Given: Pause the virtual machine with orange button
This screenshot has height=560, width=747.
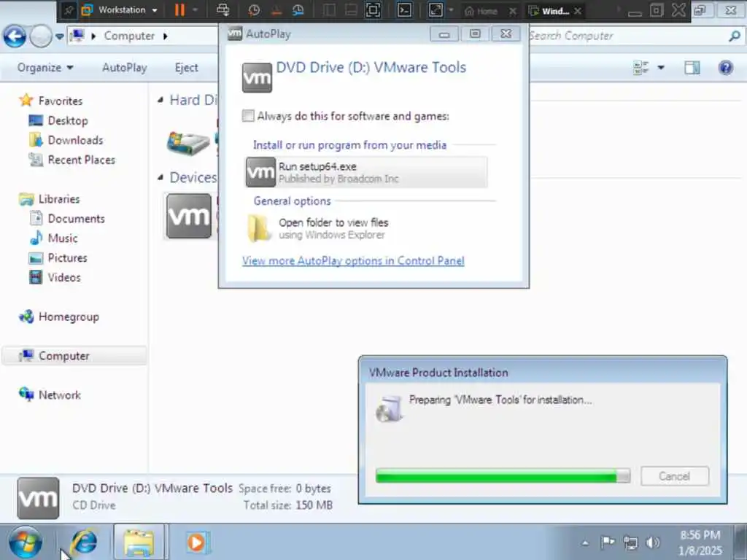Looking at the screenshot, I should [179, 10].
